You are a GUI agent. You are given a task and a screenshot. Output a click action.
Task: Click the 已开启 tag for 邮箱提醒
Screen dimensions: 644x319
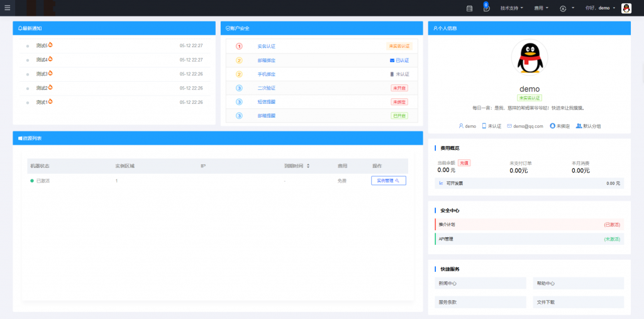coord(399,116)
